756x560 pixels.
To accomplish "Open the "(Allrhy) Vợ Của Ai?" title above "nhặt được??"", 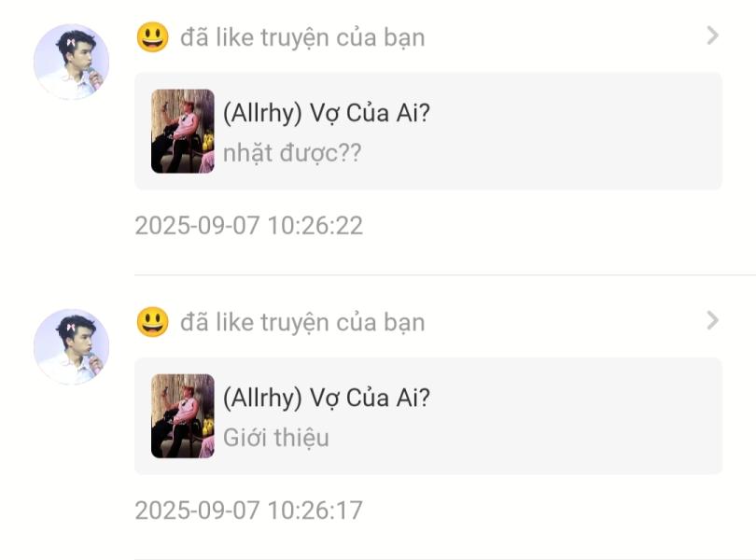I will [x=327, y=114].
